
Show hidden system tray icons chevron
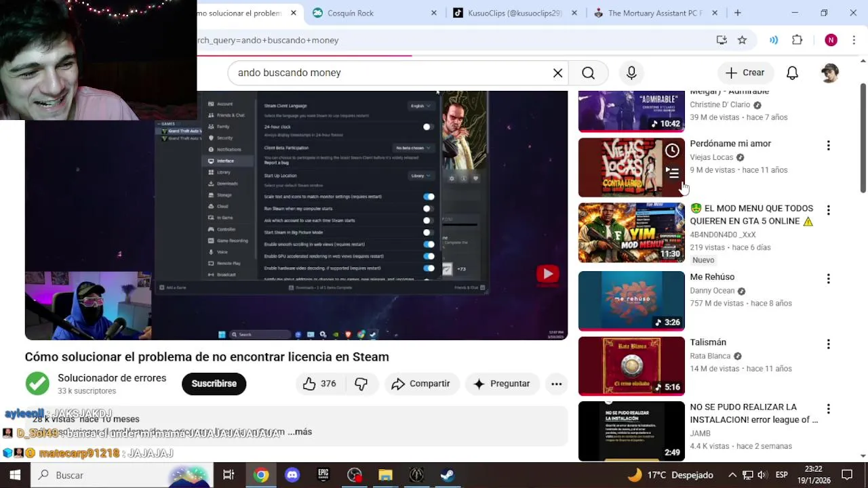pyautogui.click(x=732, y=475)
